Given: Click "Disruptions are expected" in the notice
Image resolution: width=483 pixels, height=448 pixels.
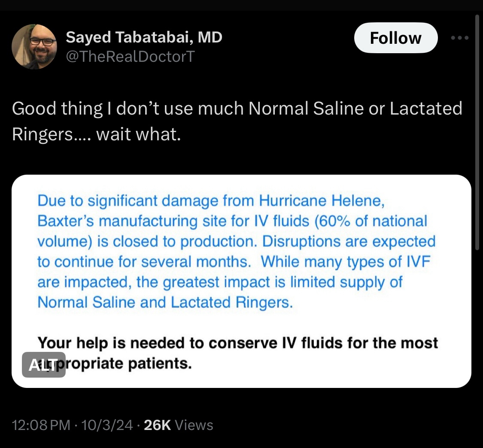Looking at the screenshot, I should click(x=349, y=241).
